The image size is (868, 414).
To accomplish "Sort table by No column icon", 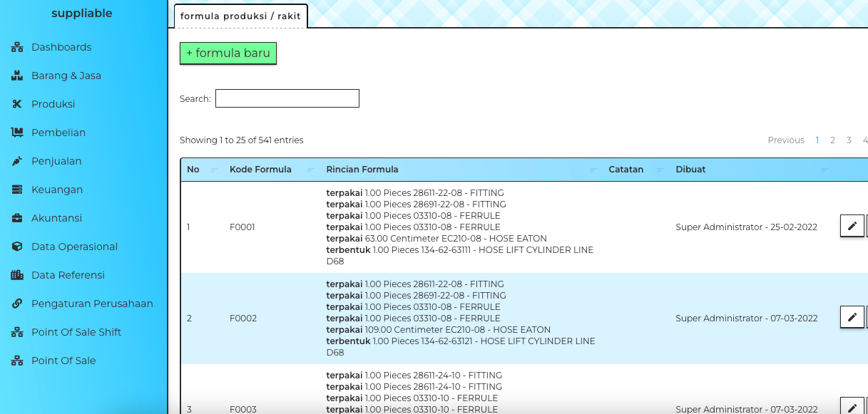I will tap(214, 170).
